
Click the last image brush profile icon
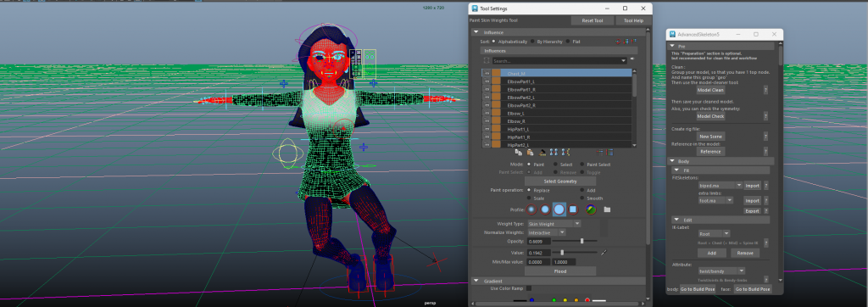point(591,209)
